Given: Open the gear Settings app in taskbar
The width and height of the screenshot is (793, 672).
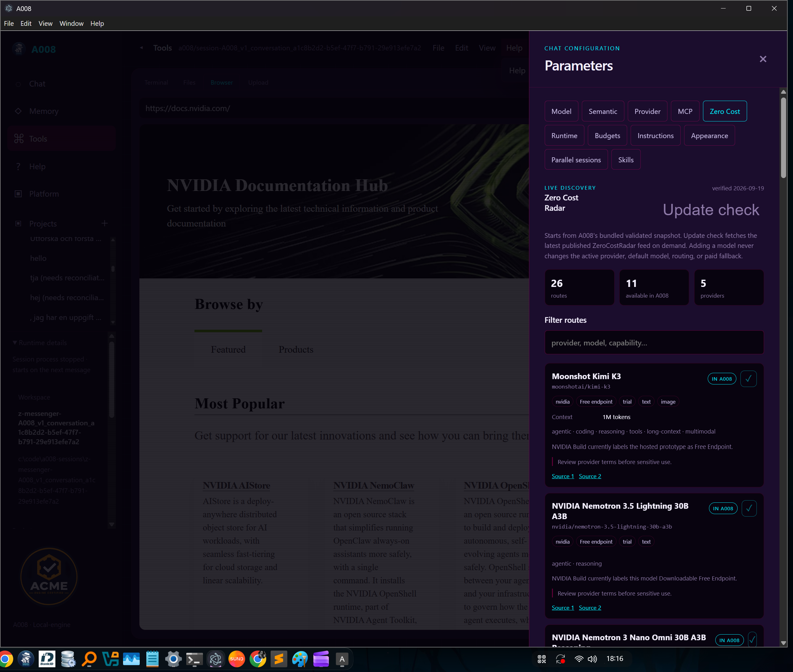Looking at the screenshot, I should click(x=173, y=659).
